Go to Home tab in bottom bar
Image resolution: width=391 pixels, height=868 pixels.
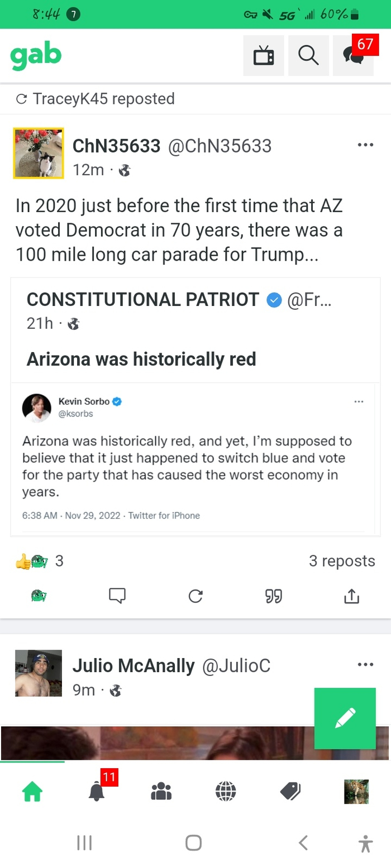pos(32,791)
